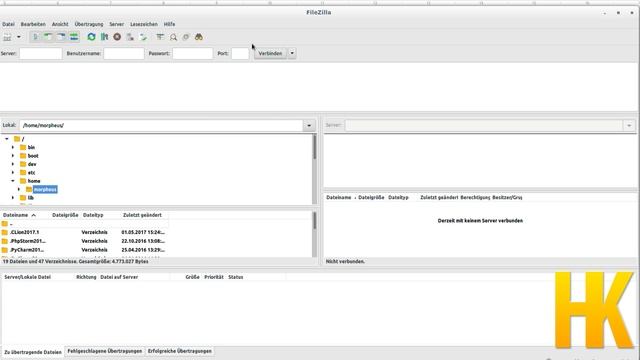
Task: Click the Port input field
Action: (x=240, y=53)
